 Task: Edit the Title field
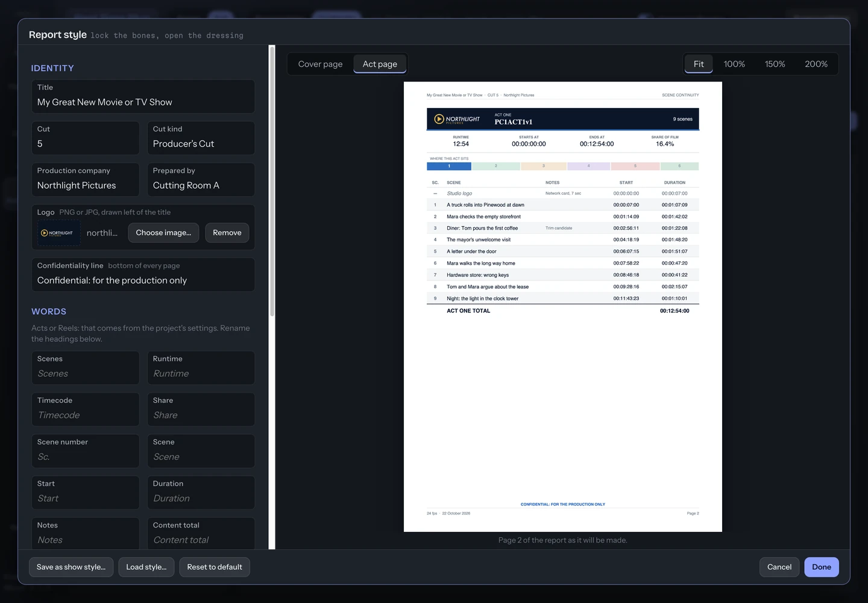pos(143,96)
